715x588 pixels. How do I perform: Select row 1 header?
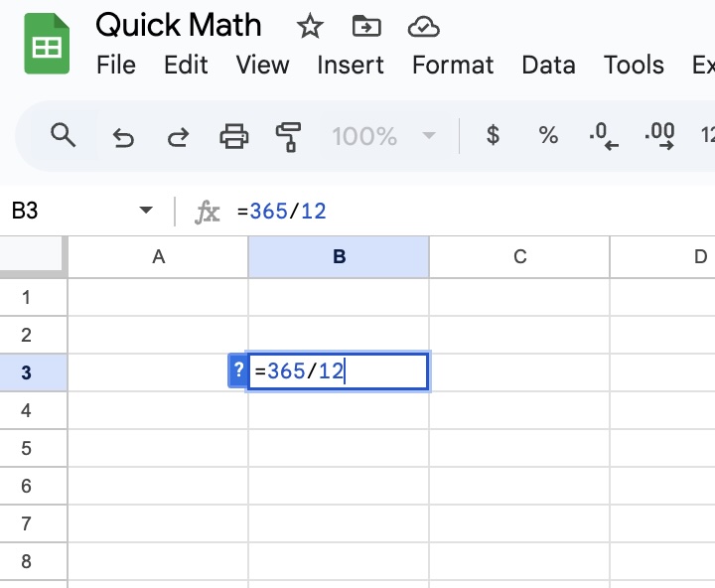34,297
